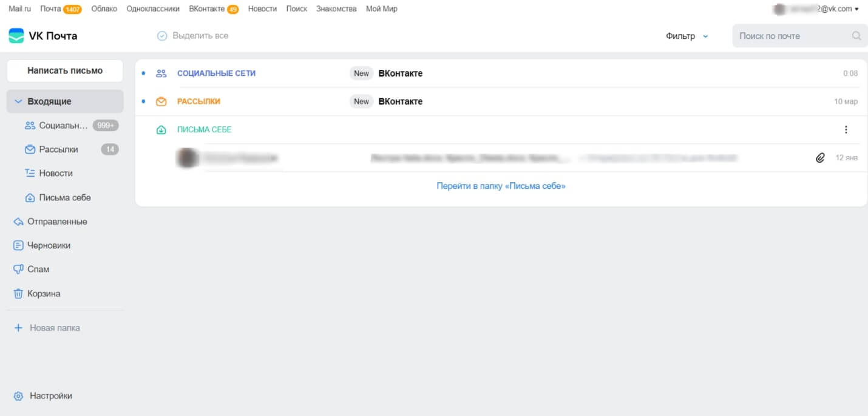The image size is (868, 416).
Task: Click the Черновики document icon
Action: [18, 245]
